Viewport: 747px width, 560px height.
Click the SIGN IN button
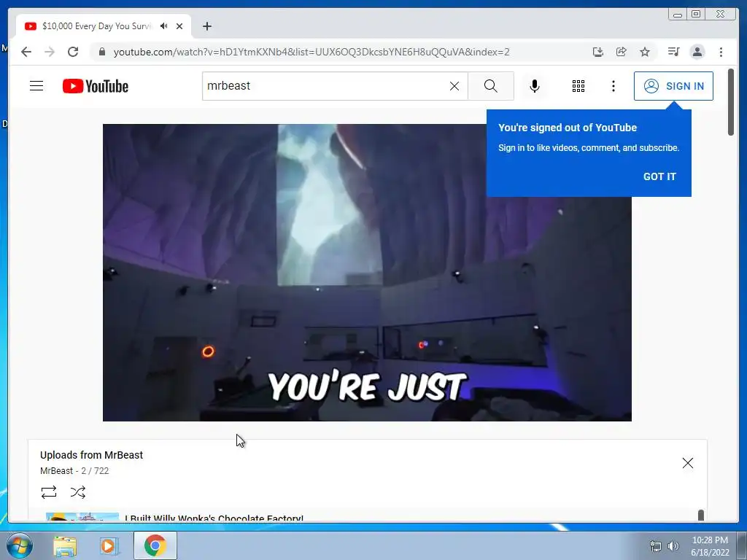(673, 86)
